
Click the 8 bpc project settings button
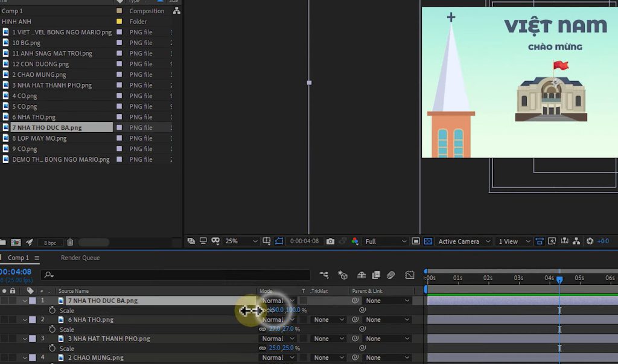pyautogui.click(x=49, y=241)
